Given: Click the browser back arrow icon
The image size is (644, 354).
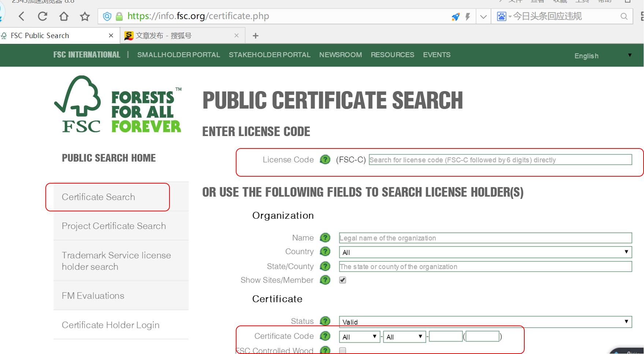Looking at the screenshot, I should tap(22, 16).
